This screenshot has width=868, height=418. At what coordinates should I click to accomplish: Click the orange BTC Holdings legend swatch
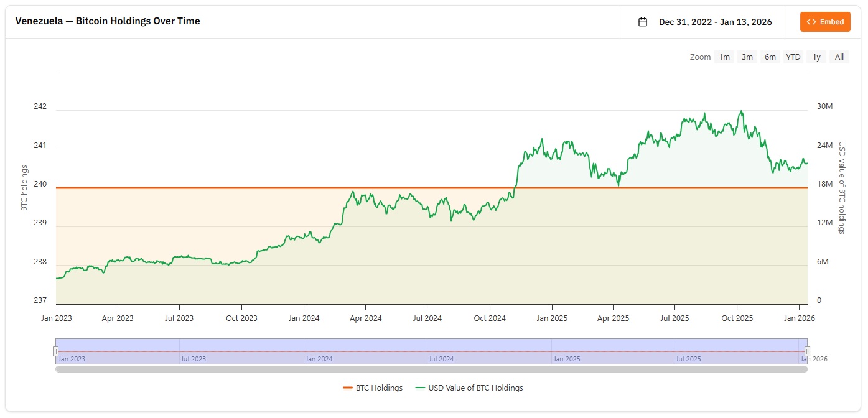pyautogui.click(x=348, y=388)
